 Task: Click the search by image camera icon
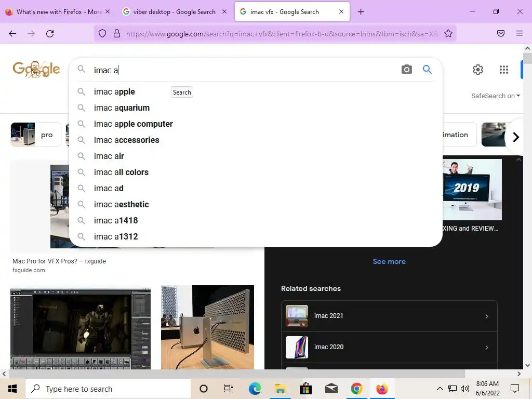(406, 70)
